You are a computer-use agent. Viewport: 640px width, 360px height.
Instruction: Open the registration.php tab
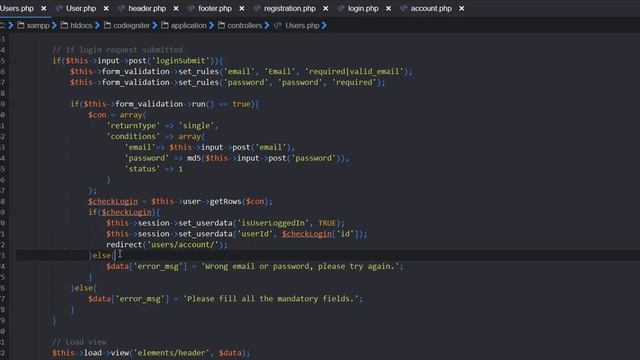(289, 8)
